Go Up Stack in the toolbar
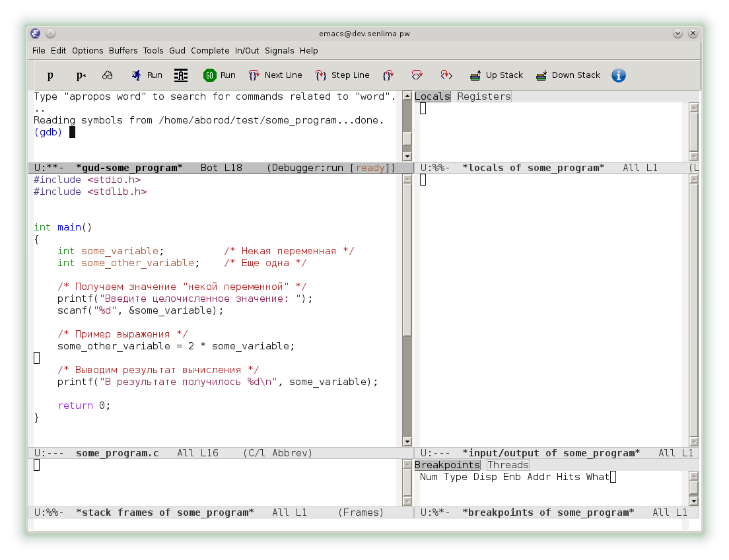The image size is (729, 560). point(496,75)
